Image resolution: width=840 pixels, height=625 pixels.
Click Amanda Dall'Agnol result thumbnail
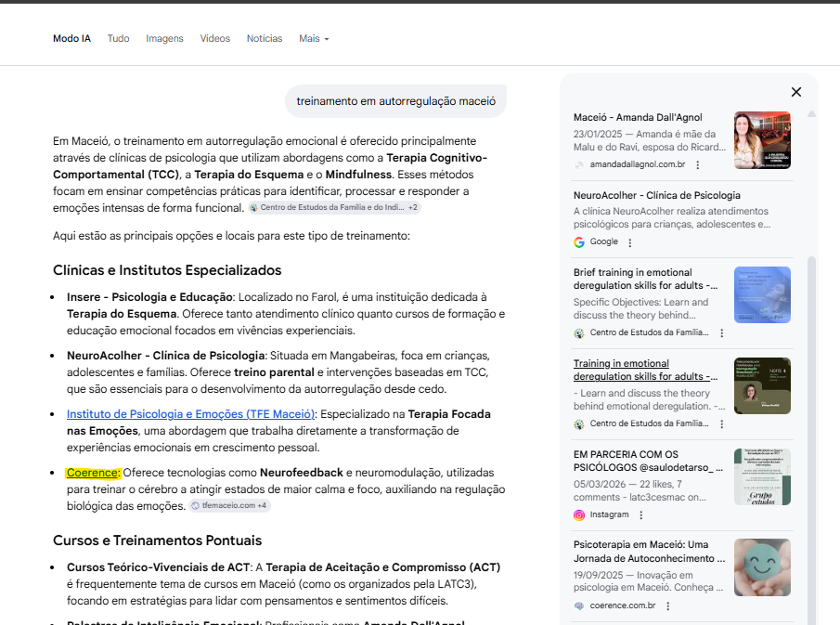(762, 140)
